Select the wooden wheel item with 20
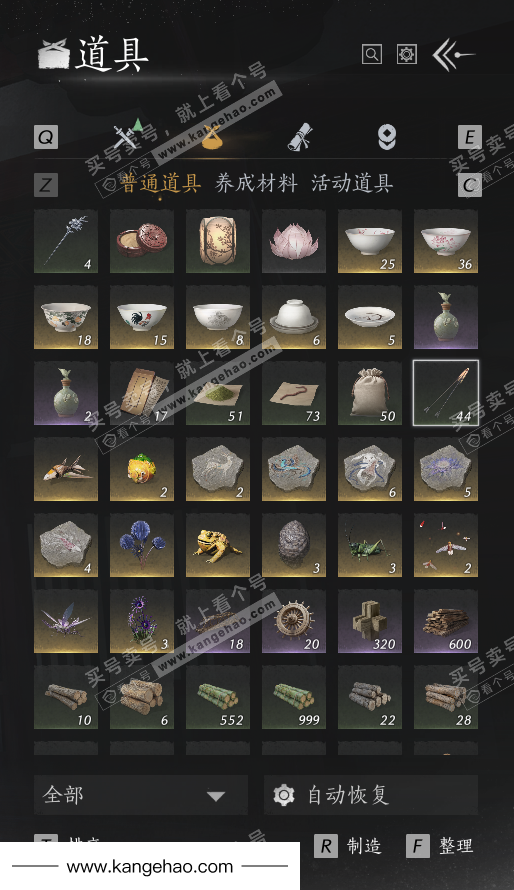 coord(294,621)
